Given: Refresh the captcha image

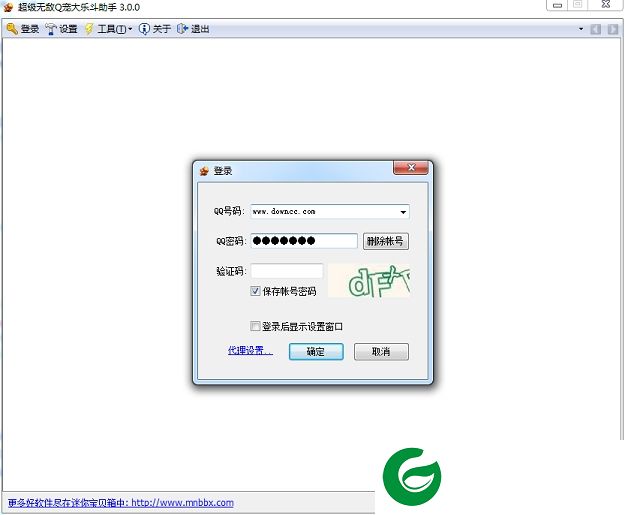Looking at the screenshot, I should (369, 281).
